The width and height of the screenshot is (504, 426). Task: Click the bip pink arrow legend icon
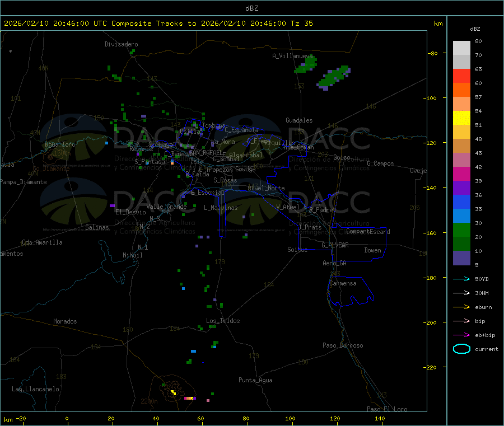(x=461, y=321)
